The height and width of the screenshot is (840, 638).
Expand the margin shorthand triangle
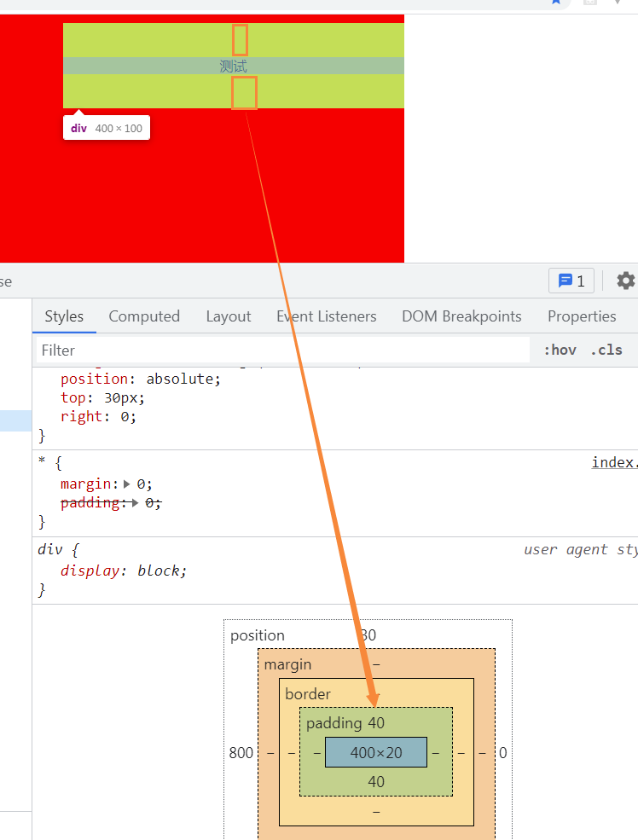pos(127,484)
